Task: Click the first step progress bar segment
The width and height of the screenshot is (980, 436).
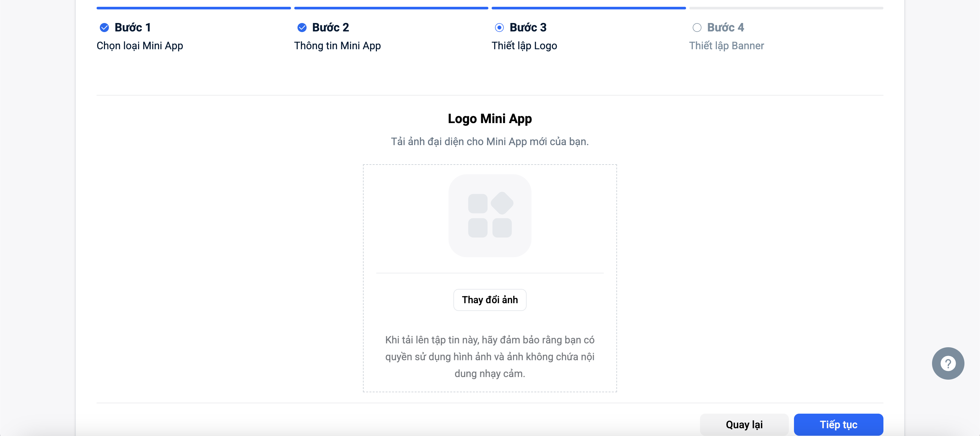Action: click(194, 8)
